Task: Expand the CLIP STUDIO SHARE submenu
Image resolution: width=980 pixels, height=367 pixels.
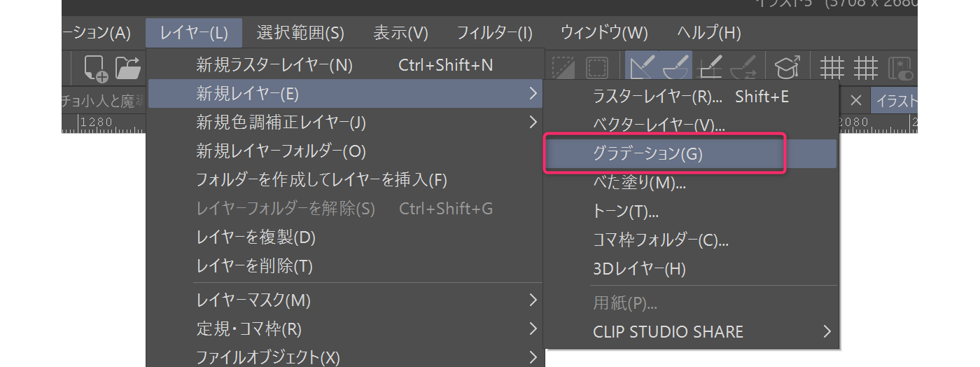Action: coord(668,332)
